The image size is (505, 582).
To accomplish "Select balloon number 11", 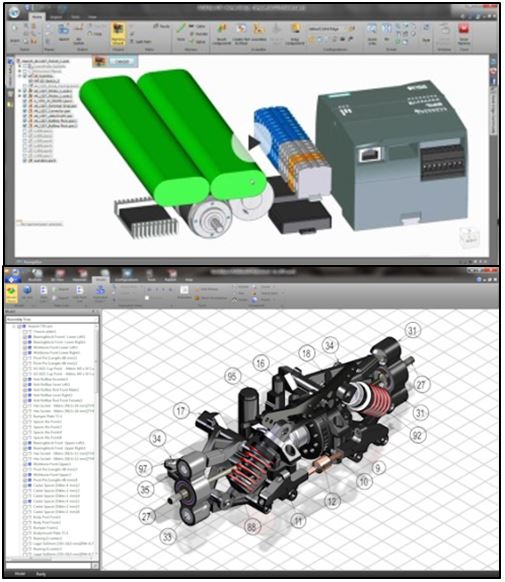I will point(298,521).
